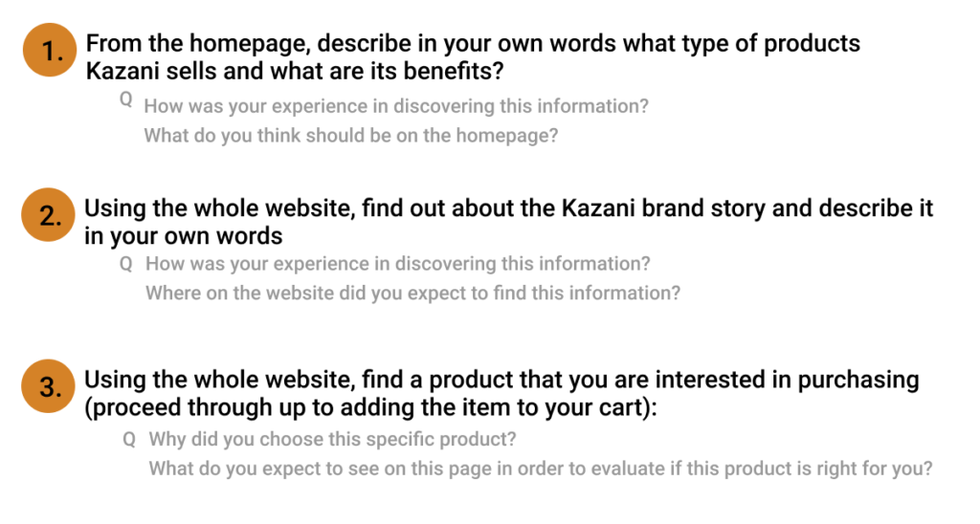
Task: Click the Q marker under task one
Action: [x=126, y=98]
